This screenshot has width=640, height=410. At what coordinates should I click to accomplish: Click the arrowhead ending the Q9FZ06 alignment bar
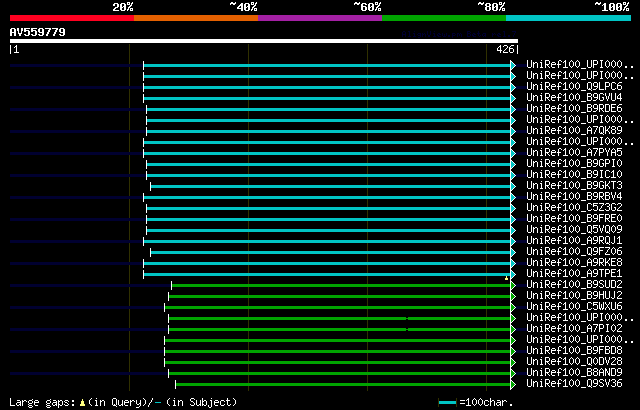pyautogui.click(x=513, y=253)
